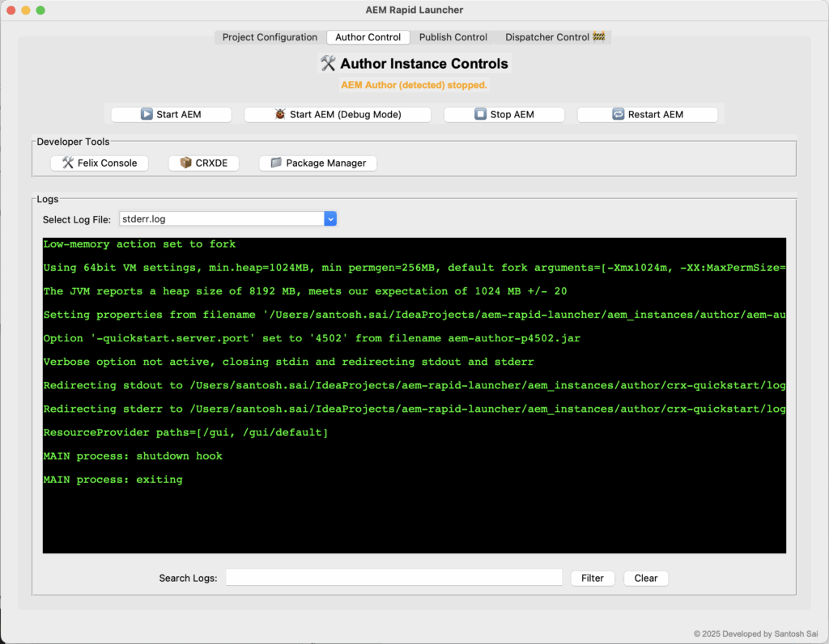
Task: Click the 'Low-memory action set to fork' line
Action: [x=139, y=244]
